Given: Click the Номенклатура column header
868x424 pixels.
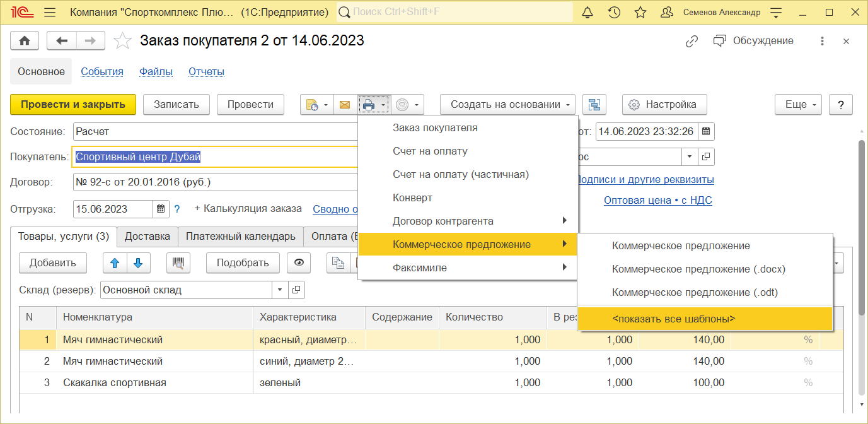Looking at the screenshot, I should [154, 317].
